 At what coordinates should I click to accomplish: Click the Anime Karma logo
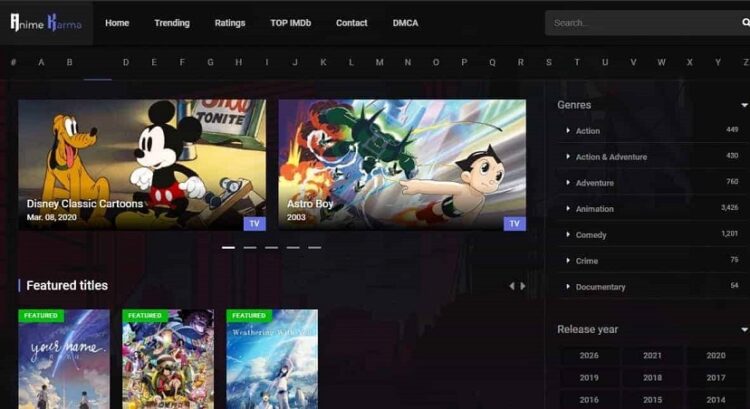46,22
